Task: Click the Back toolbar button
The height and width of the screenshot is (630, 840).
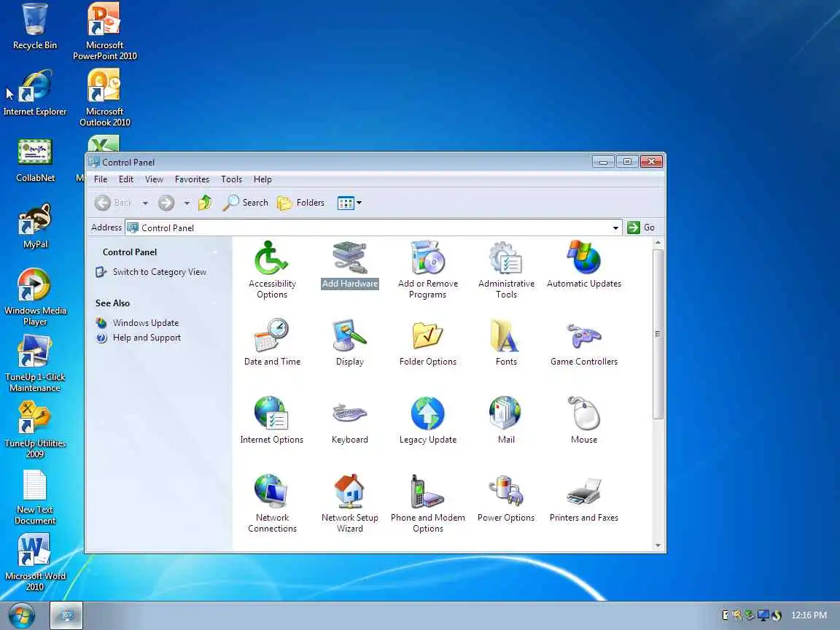Action: coord(114,203)
